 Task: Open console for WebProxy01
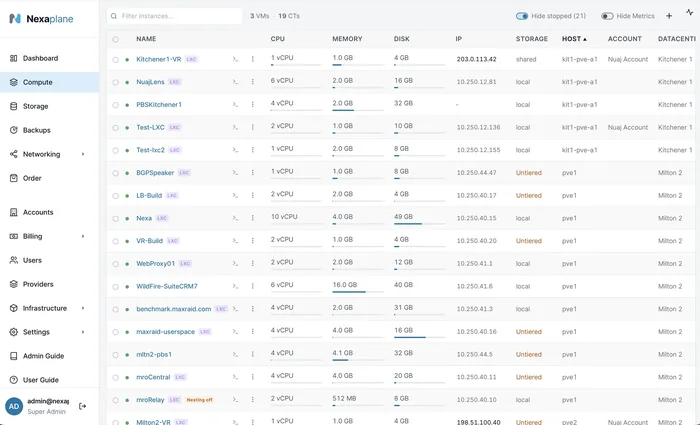point(235,264)
